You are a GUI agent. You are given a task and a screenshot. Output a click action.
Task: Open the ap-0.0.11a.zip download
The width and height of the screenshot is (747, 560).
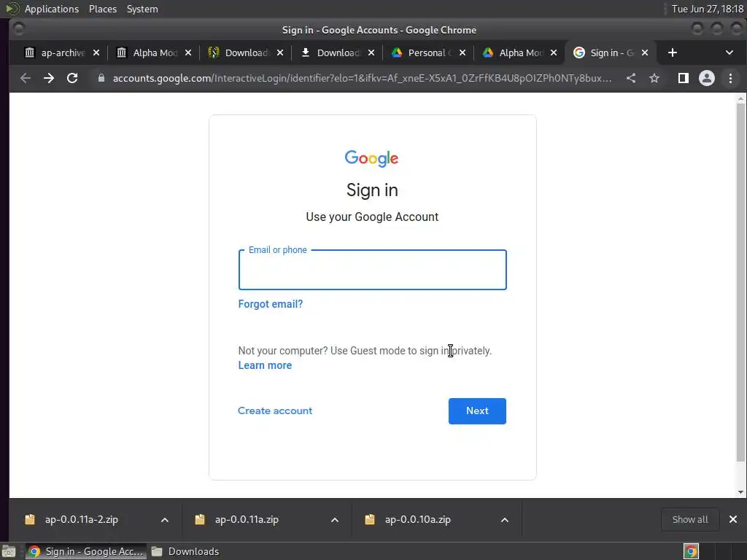(x=247, y=519)
